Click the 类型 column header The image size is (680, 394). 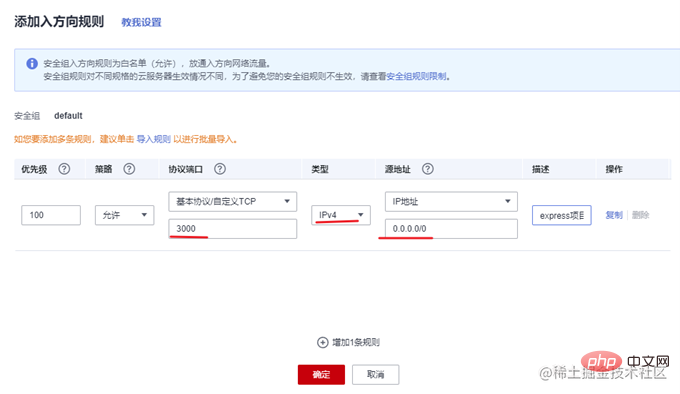tap(320, 169)
